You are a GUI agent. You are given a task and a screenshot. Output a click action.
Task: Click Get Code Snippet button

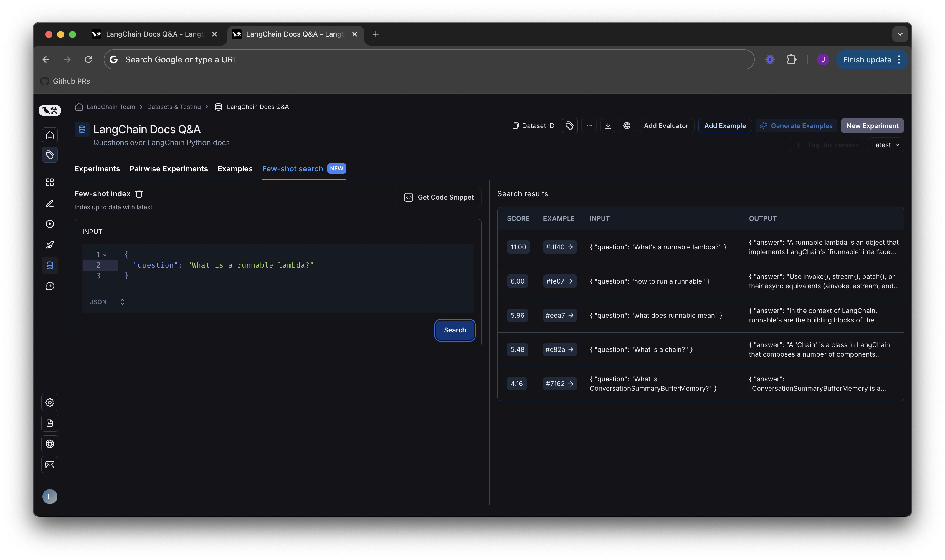(438, 197)
